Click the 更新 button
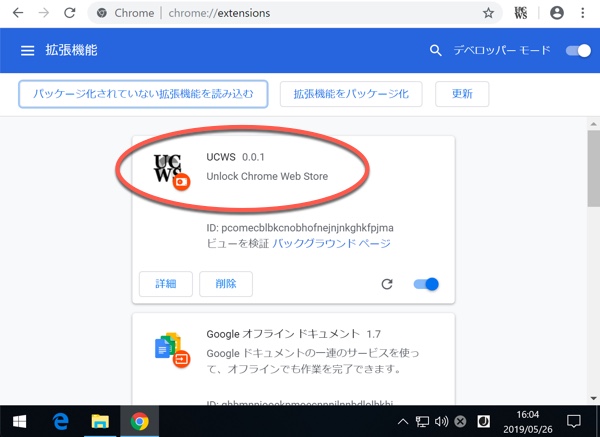600x437 pixels. 462,94
